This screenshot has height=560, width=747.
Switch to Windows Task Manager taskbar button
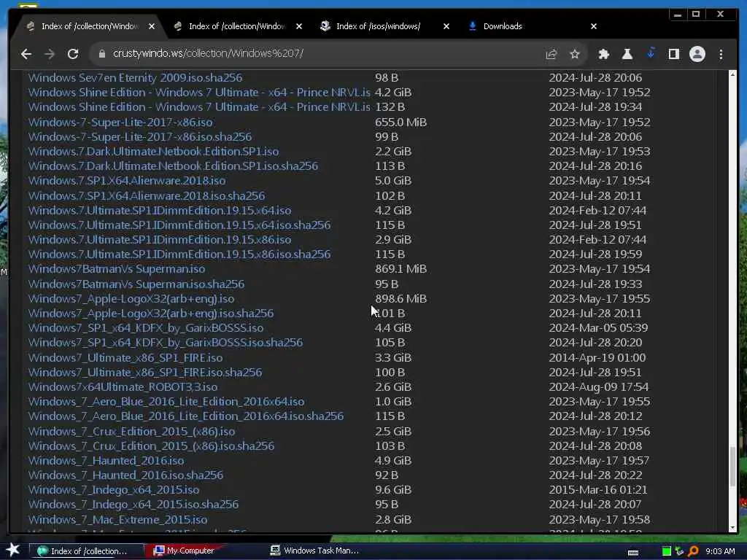pyautogui.click(x=314, y=551)
